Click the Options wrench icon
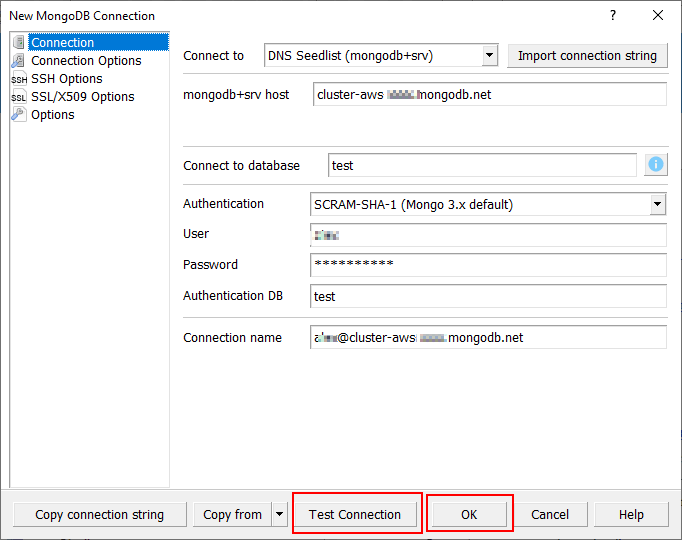The width and height of the screenshot is (682, 540). tap(19, 115)
